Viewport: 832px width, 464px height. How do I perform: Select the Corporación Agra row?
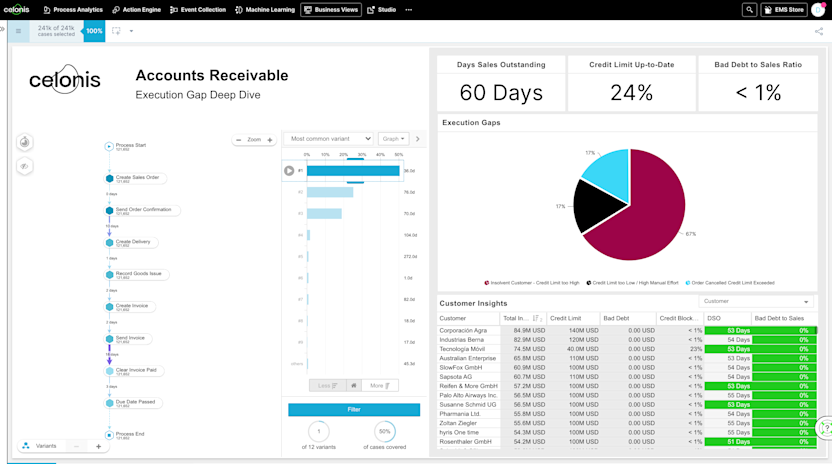pyautogui.click(x=627, y=330)
